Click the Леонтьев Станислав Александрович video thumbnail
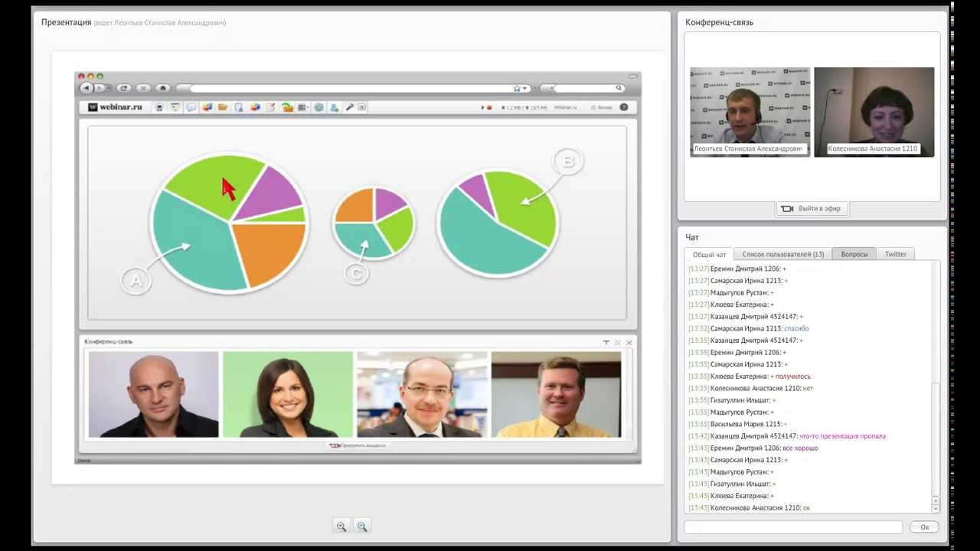 750,112
